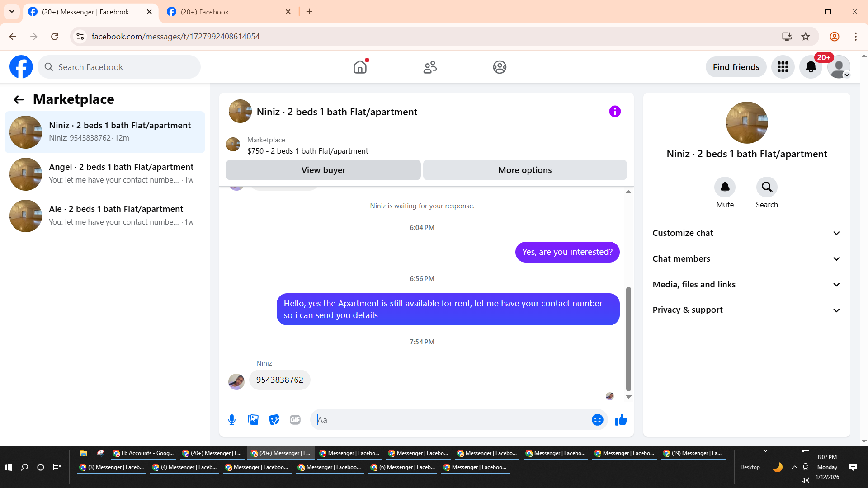Open the GIF picker
The height and width of the screenshot is (488, 868).
pos(295,420)
